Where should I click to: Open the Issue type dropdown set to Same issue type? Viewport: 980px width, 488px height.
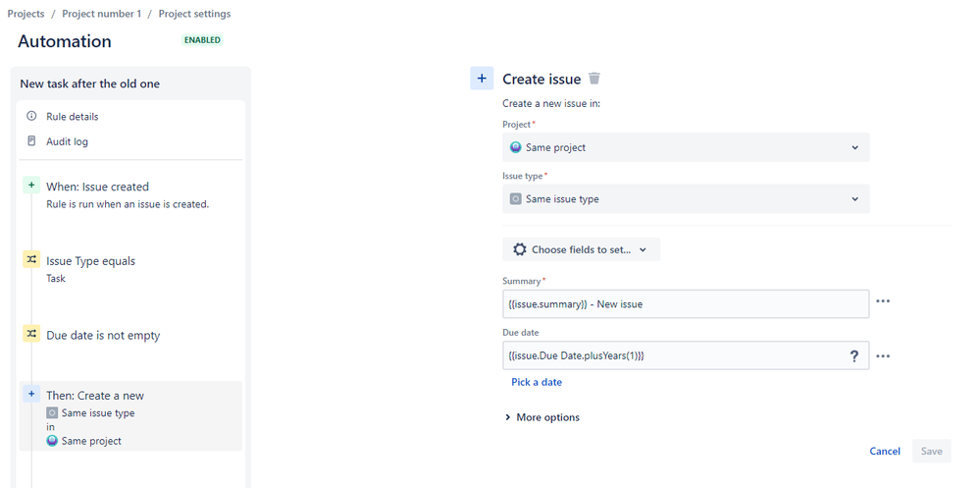pos(686,199)
